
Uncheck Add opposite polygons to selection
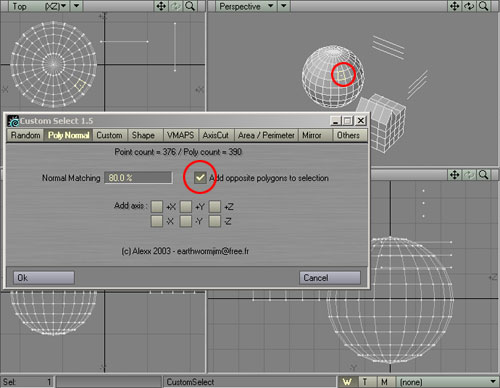200,178
